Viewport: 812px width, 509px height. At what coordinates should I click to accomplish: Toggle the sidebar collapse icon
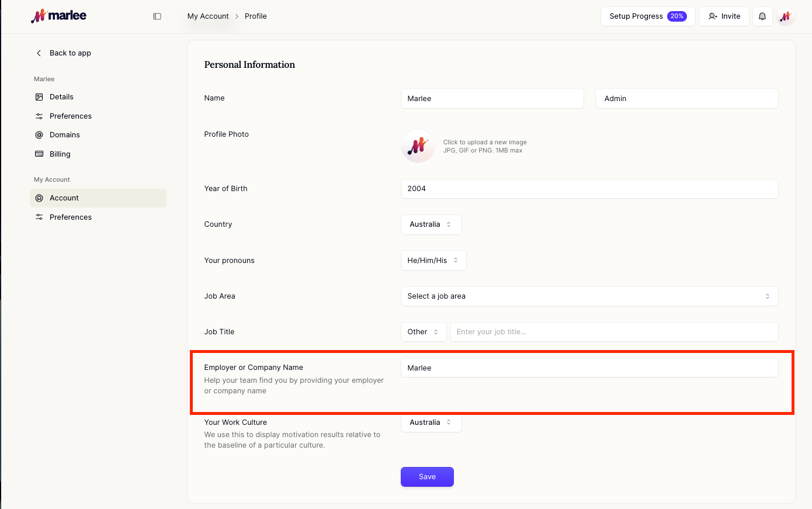coord(157,16)
